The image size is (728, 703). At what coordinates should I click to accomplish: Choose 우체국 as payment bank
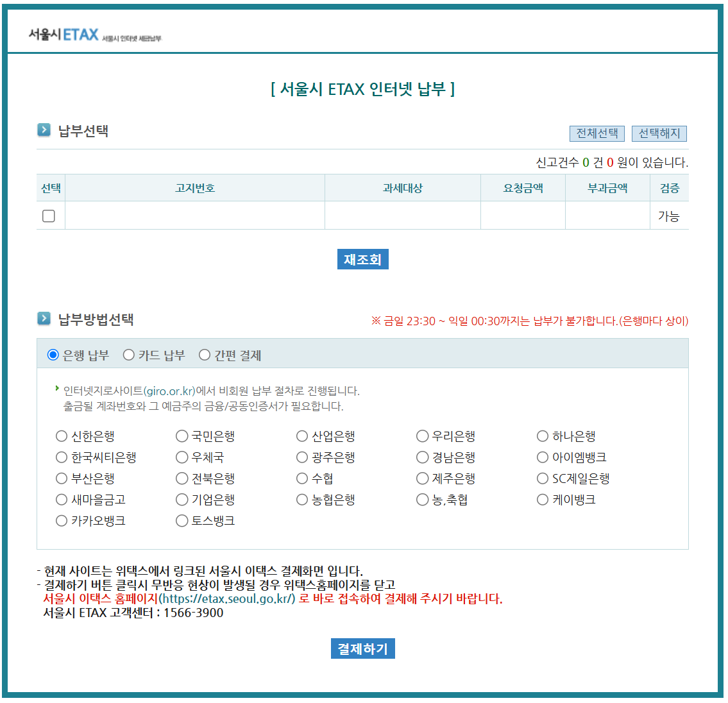coord(182,457)
